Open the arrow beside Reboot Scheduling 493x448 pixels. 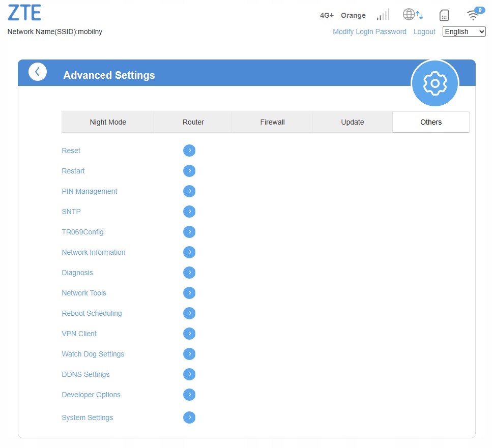pos(189,313)
